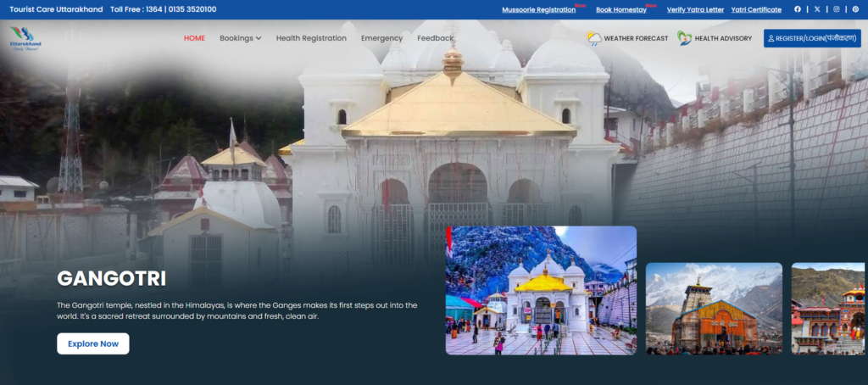The height and width of the screenshot is (385, 868).
Task: Open the Instagram social icon
Action: pos(837,9)
